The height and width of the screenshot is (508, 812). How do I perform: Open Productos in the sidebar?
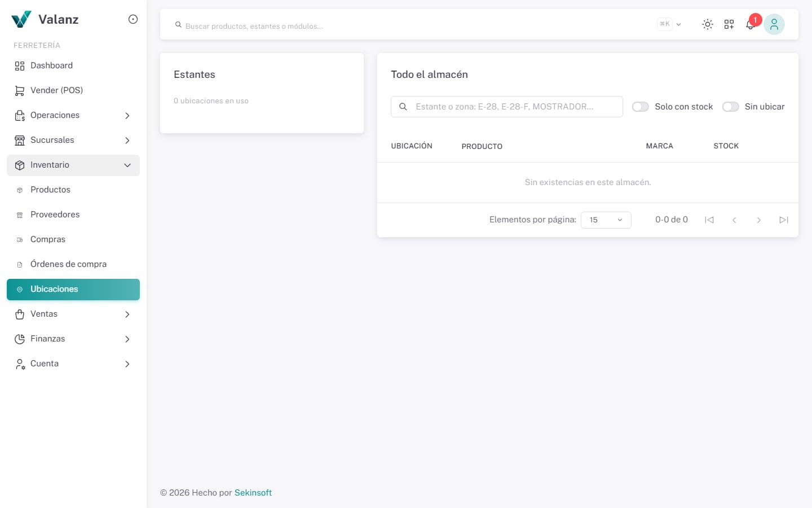pyautogui.click(x=73, y=190)
